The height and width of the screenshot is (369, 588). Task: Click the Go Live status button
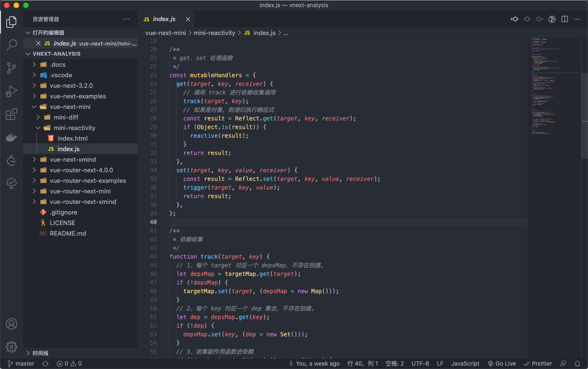coord(502,364)
